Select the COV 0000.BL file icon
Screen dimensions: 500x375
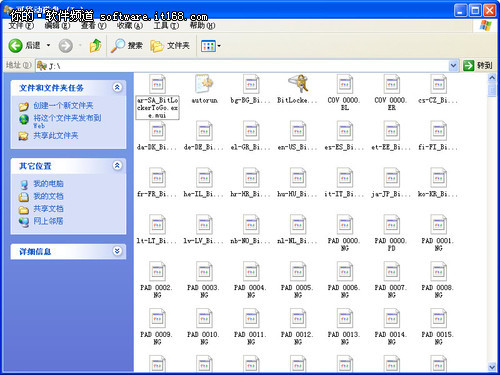(x=345, y=84)
